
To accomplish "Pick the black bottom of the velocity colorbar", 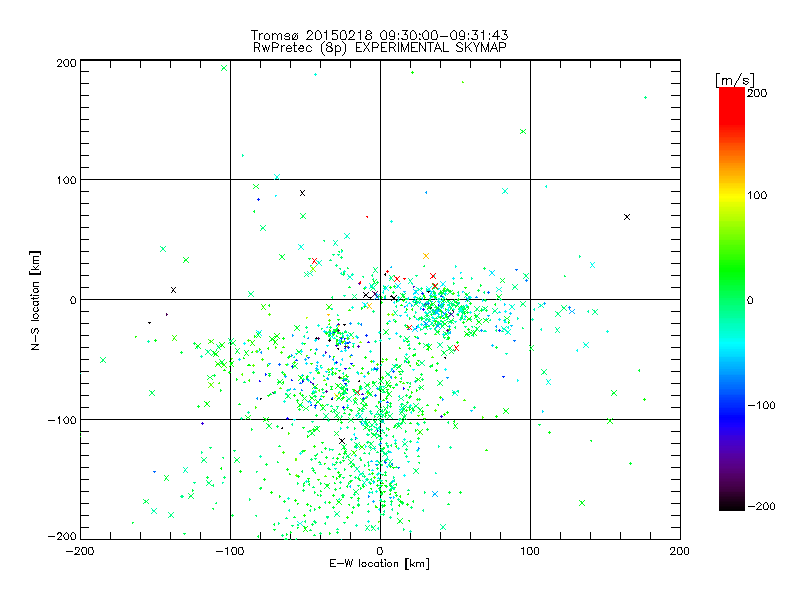I will coord(732,503).
